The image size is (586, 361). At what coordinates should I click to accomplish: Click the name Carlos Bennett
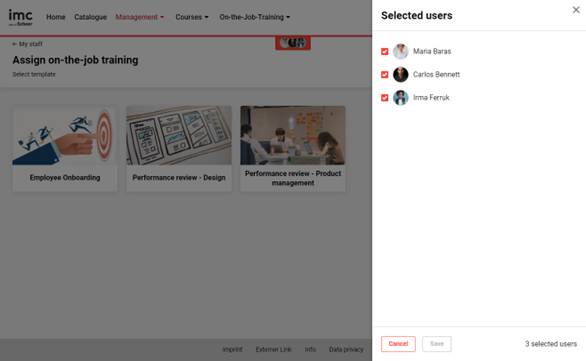(436, 75)
